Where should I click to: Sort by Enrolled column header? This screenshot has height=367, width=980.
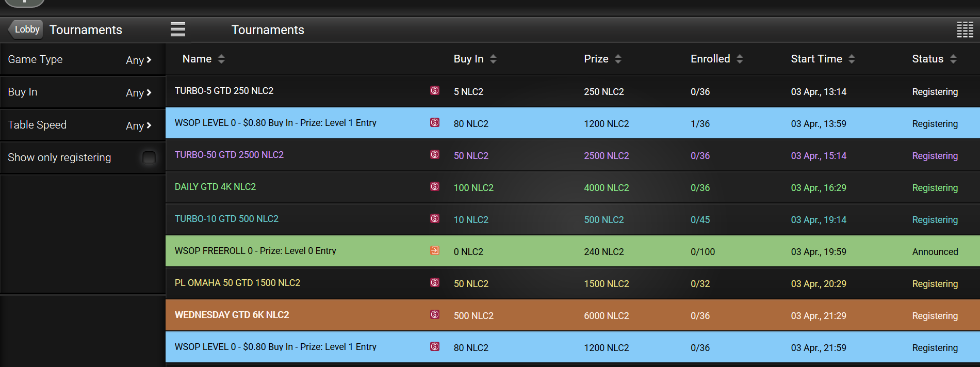pos(717,59)
